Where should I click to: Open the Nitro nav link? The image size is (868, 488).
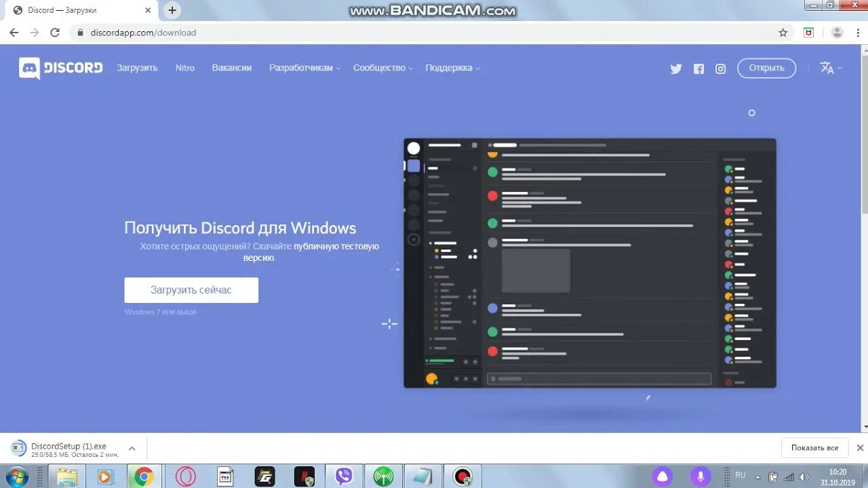click(x=185, y=68)
